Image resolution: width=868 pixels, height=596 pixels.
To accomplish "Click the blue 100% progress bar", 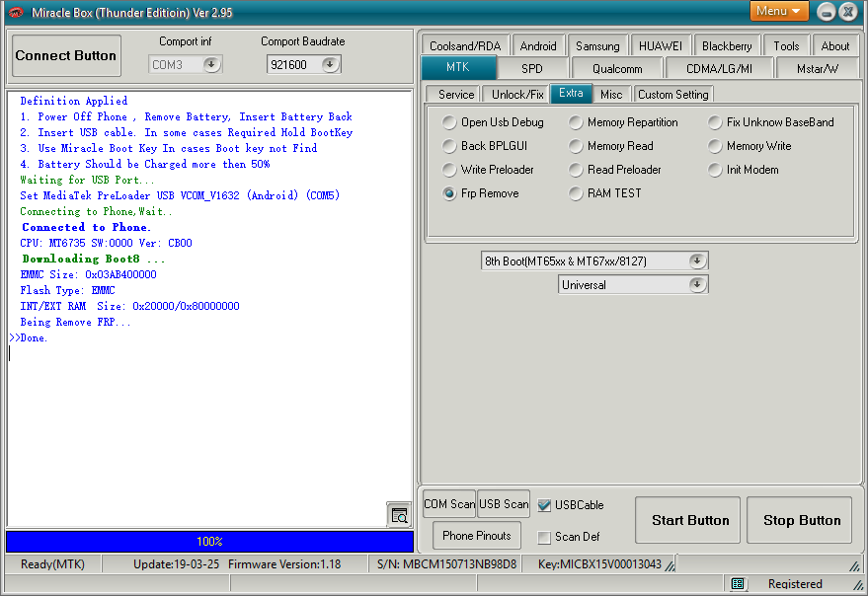I will pos(209,541).
